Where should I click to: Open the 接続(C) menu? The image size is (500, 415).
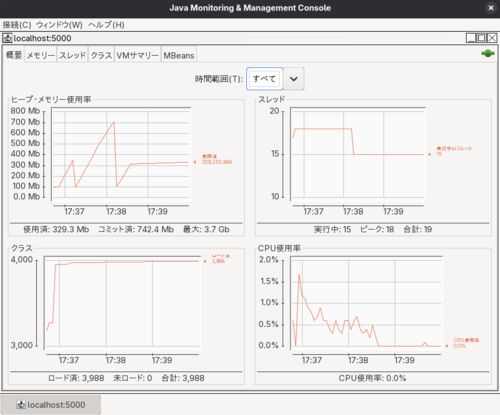(17, 25)
